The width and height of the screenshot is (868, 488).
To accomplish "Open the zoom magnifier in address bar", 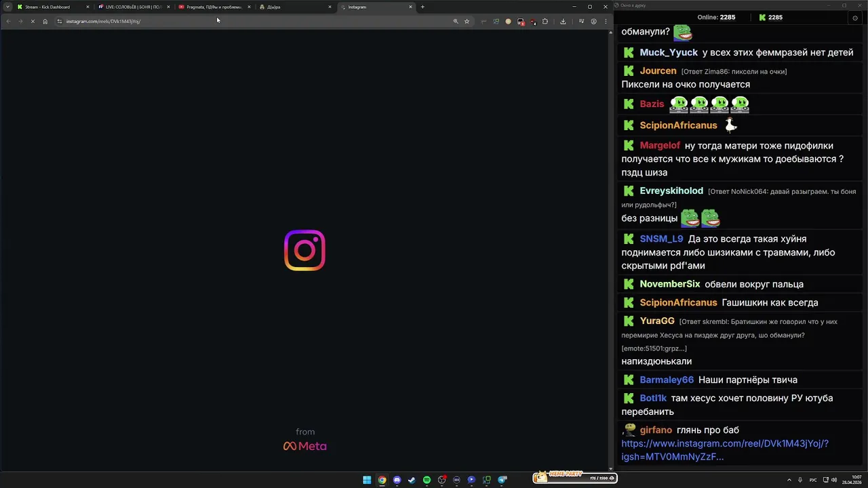I will pyautogui.click(x=456, y=21).
